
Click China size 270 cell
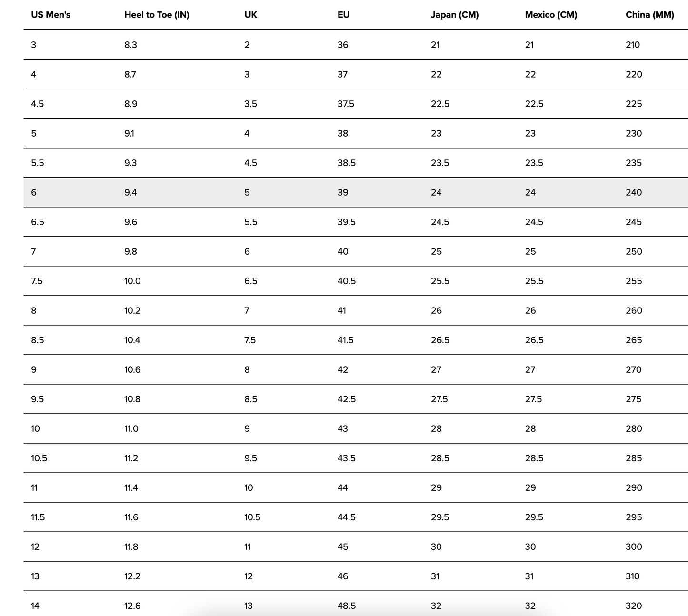634,369
